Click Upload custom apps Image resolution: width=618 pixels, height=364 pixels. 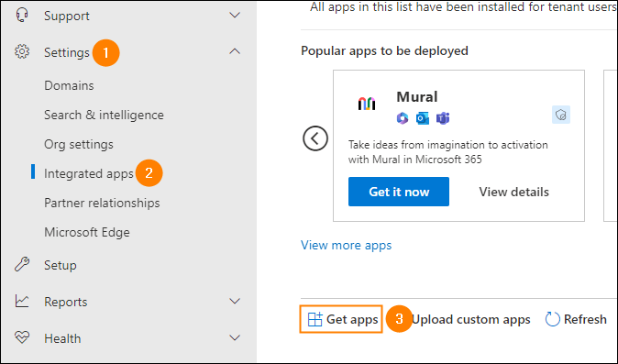(x=471, y=319)
